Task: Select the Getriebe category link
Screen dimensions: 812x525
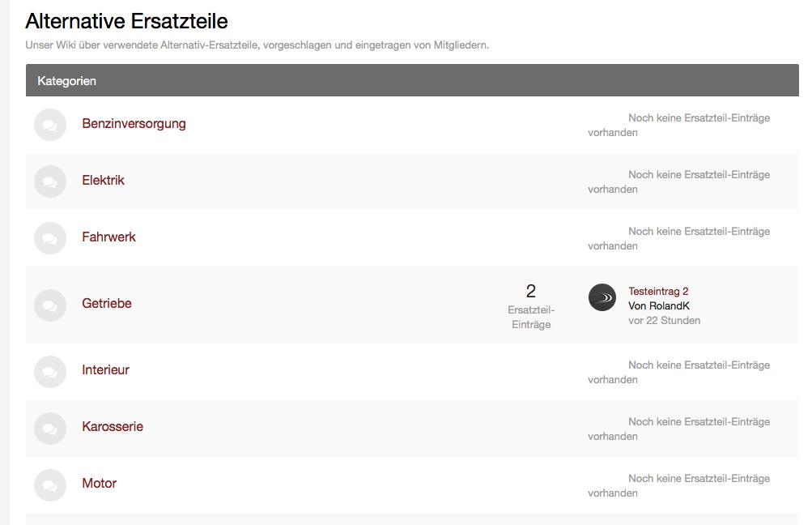Action: pos(106,303)
